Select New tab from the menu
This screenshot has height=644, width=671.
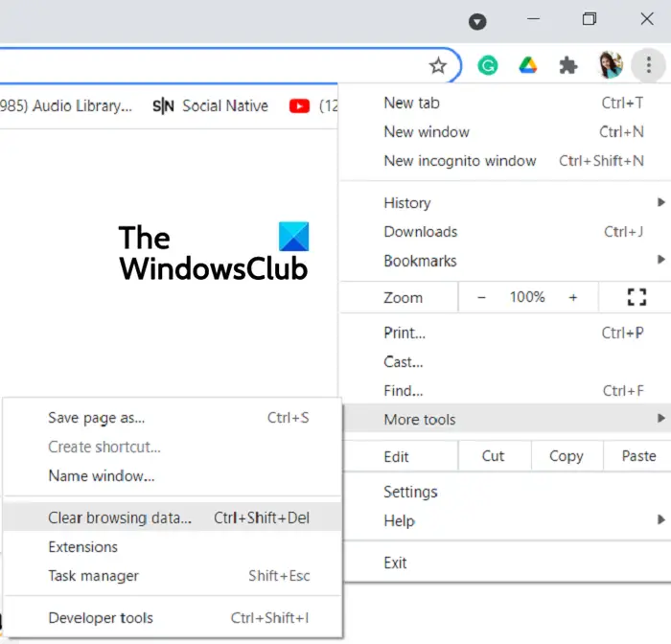[506, 103]
